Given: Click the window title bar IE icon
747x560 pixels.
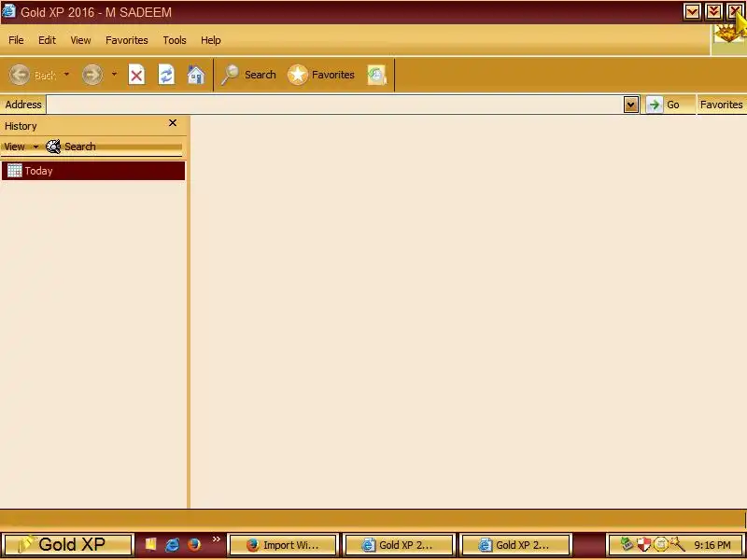Looking at the screenshot, I should (8, 11).
